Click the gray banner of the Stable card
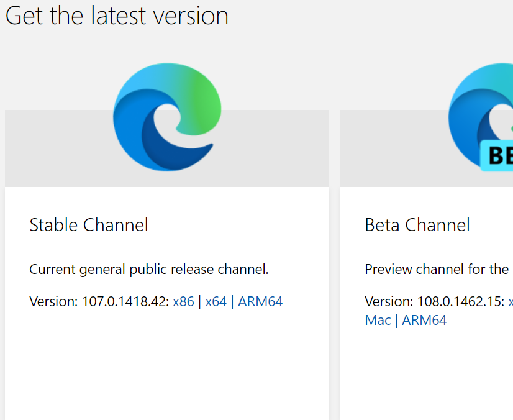This screenshot has height=420, width=513. 56,149
